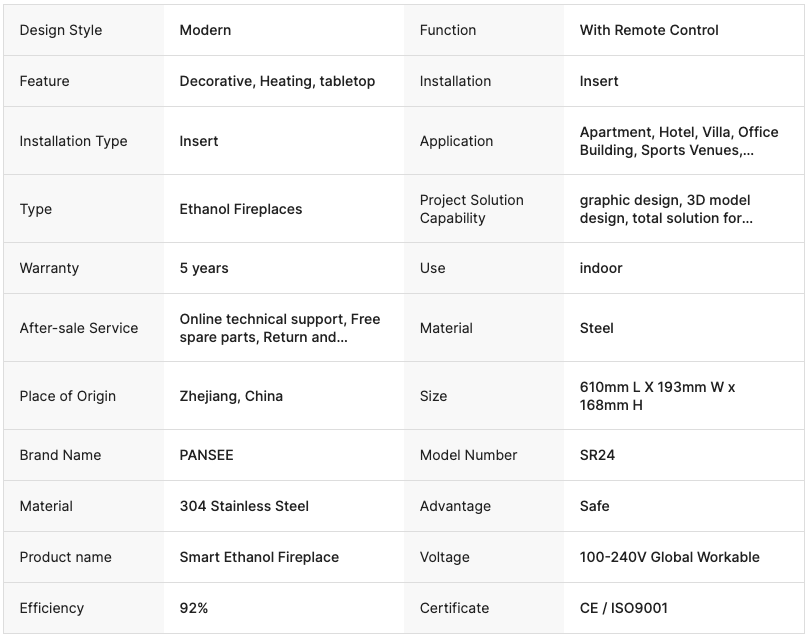Expand truncated "graphic design, 3D model" text
This screenshot has width=809, height=638.
[666, 209]
